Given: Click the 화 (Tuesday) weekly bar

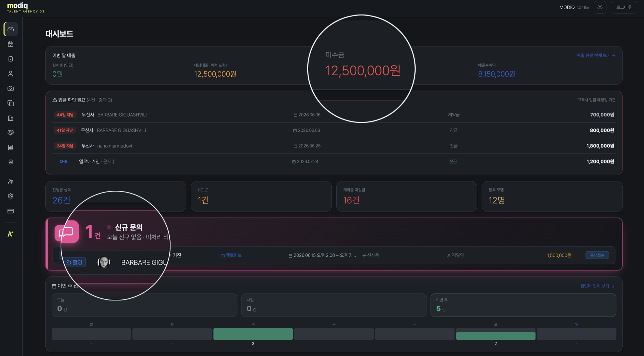Looking at the screenshot, I should (172, 334).
